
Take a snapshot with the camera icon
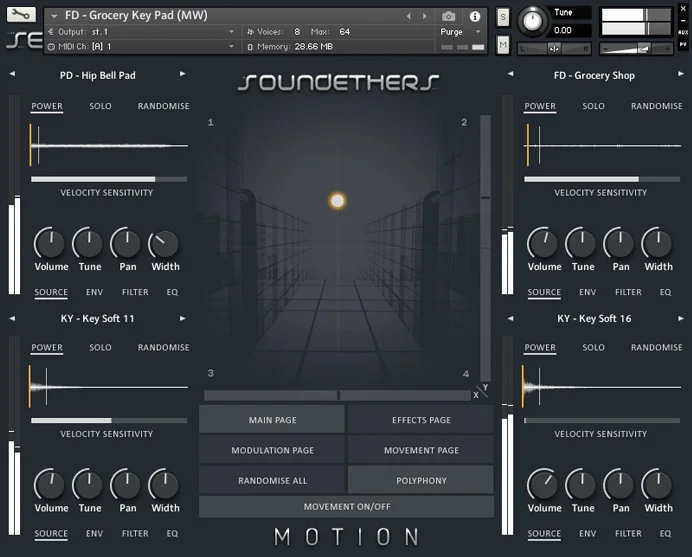448,16
